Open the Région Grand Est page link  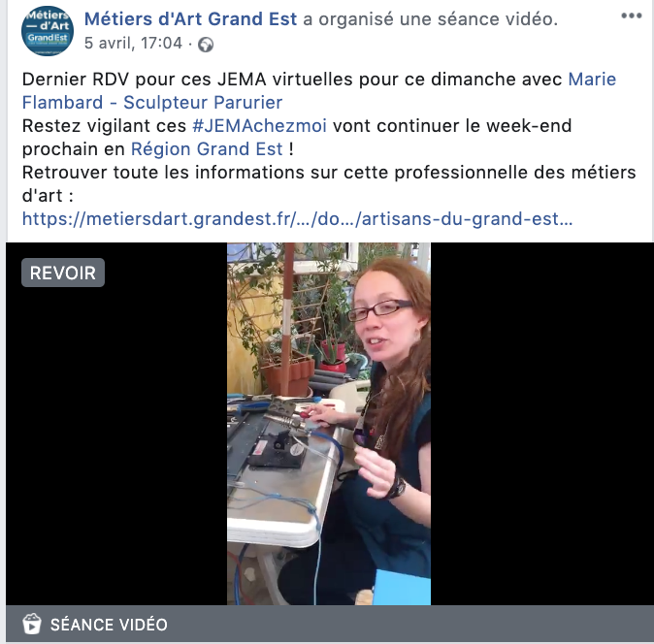[x=207, y=149]
